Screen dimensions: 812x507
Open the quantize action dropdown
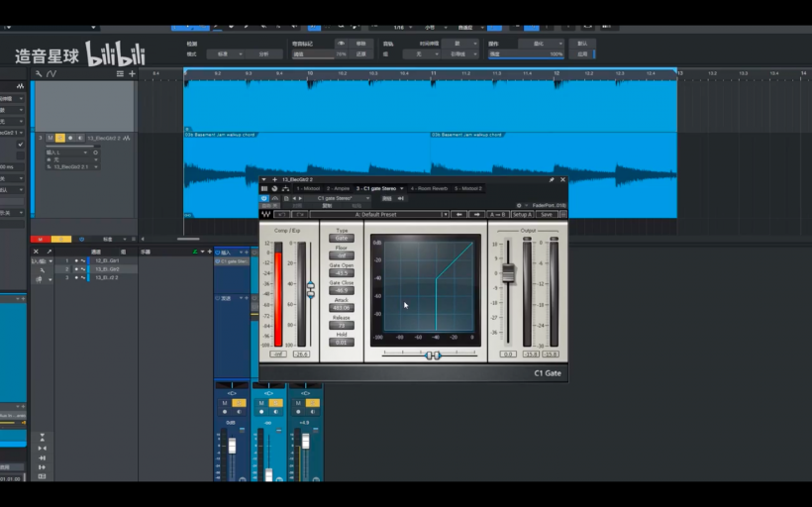click(x=541, y=44)
